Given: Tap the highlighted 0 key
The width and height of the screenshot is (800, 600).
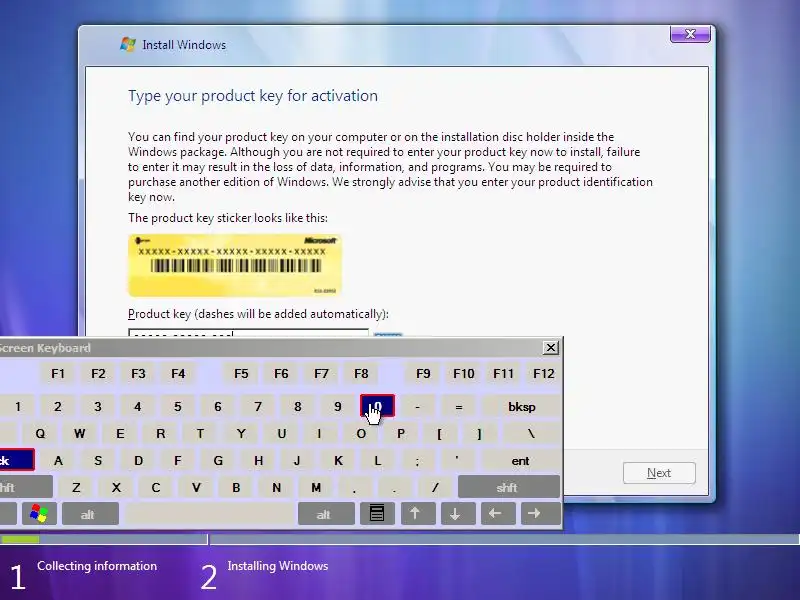Looking at the screenshot, I should (x=377, y=406).
